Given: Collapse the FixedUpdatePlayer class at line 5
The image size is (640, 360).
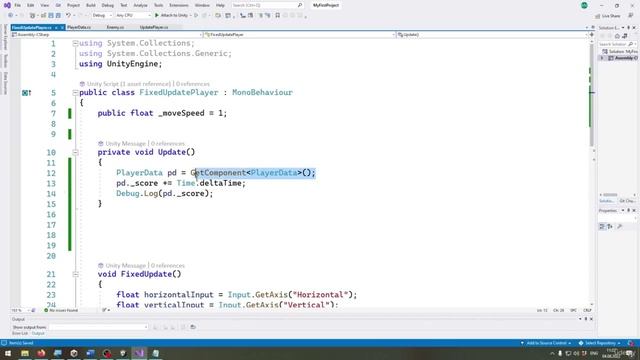Looking at the screenshot, I should click(x=76, y=93).
